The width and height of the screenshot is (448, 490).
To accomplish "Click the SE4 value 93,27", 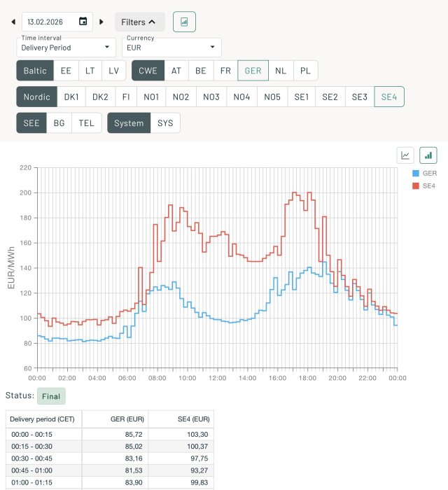I will 199,470.
